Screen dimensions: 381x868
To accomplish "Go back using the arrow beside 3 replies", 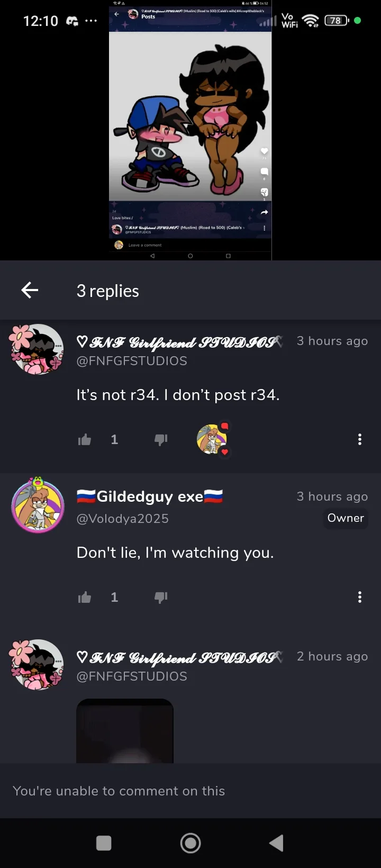I will click(30, 290).
